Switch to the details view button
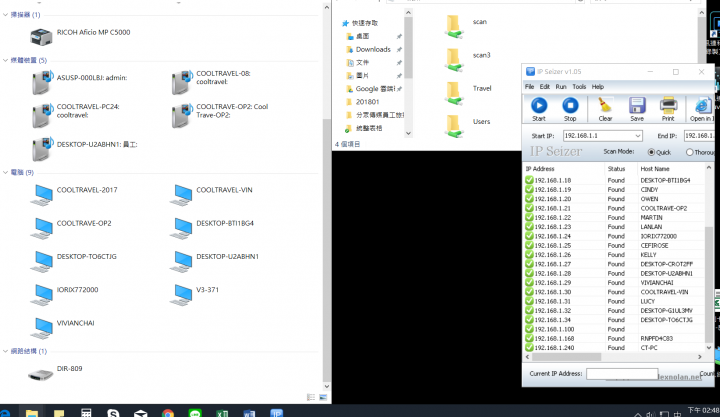The width and height of the screenshot is (720, 417). [x=311, y=397]
